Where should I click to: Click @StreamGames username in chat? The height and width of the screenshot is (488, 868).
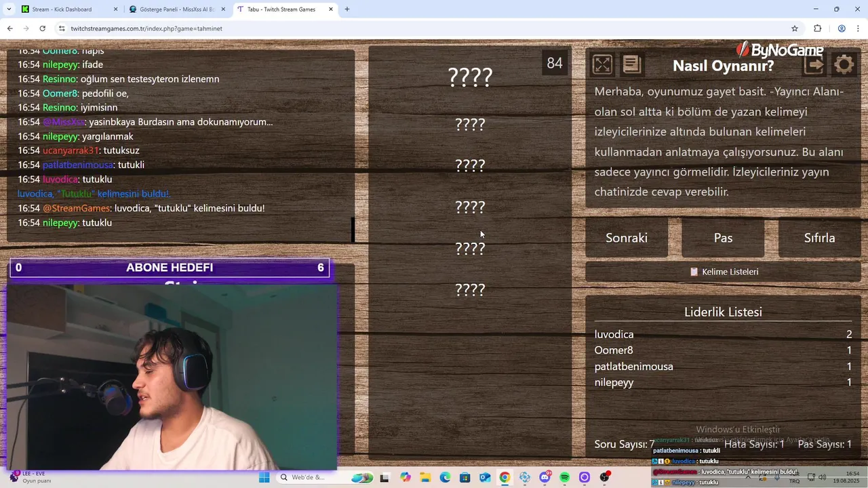(x=76, y=208)
